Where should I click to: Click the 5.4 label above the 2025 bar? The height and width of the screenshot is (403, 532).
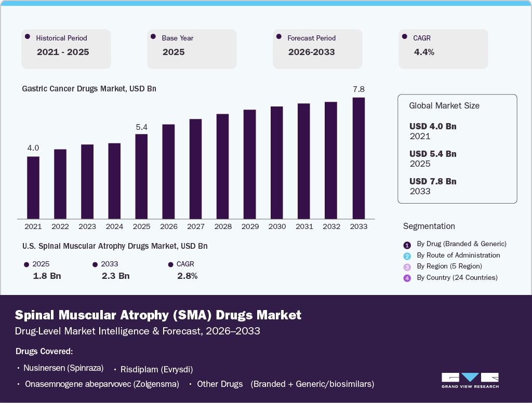(x=141, y=127)
